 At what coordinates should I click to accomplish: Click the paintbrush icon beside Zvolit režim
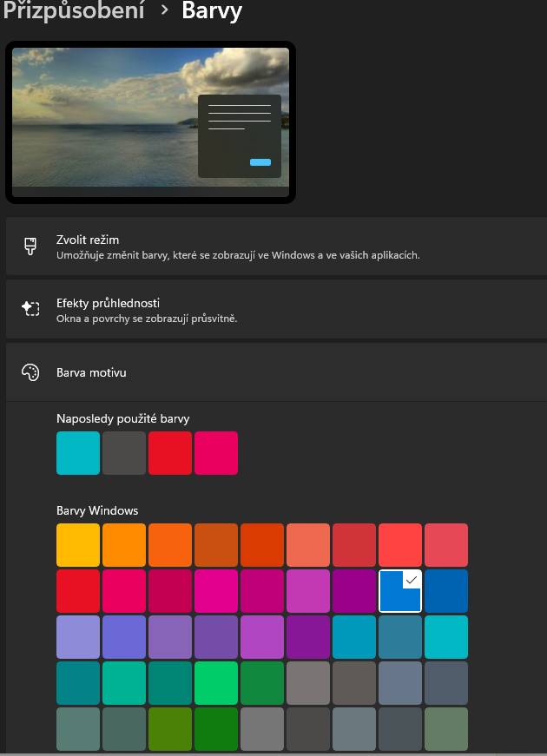pos(30,247)
